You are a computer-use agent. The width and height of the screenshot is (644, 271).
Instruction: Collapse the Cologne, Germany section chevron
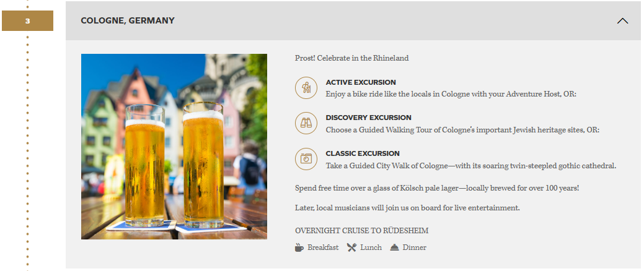pyautogui.click(x=623, y=20)
